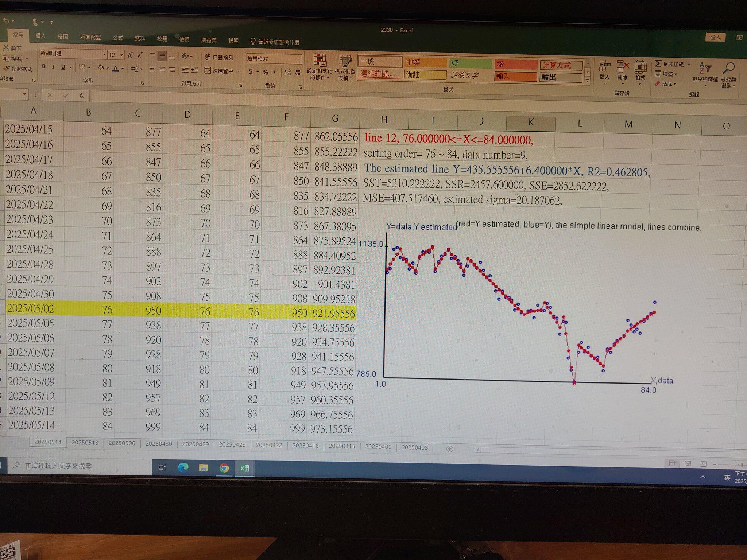The height and width of the screenshot is (560, 747).
Task: Toggle align text left
Action: (x=152, y=69)
